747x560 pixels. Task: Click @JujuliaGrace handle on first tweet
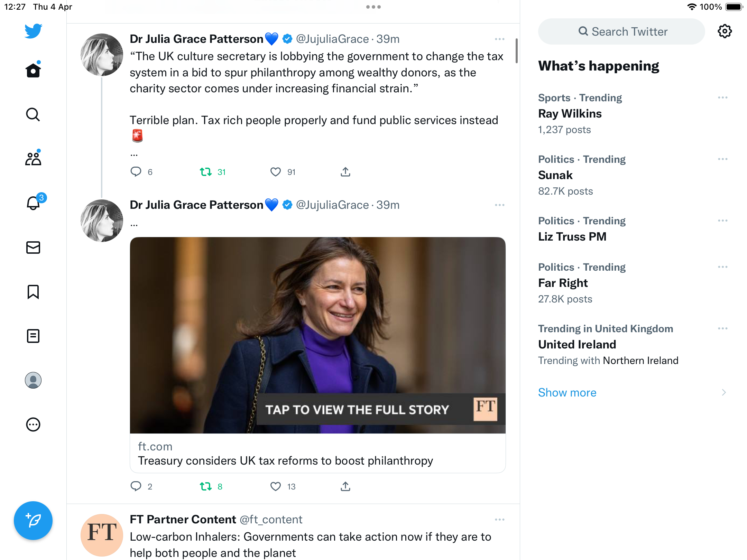332,39
